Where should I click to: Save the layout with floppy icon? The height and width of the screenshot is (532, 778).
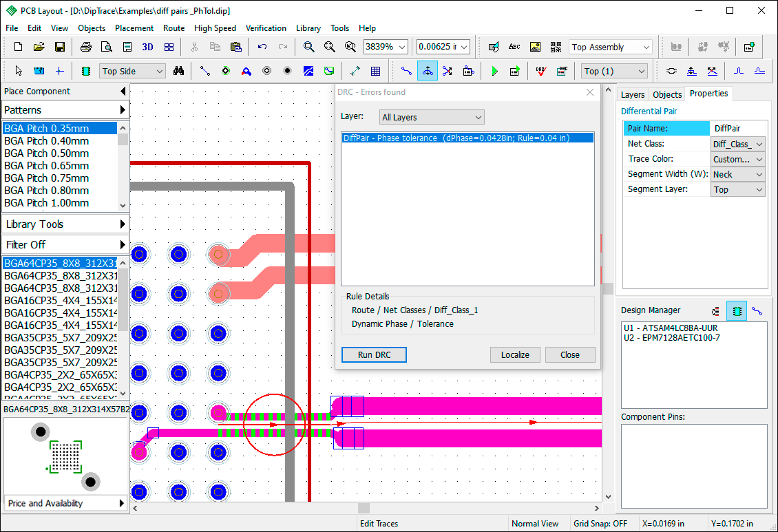tap(59, 47)
